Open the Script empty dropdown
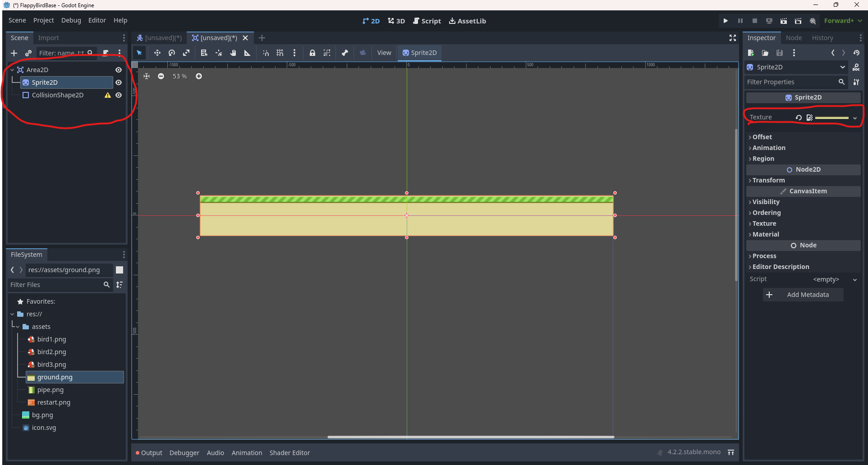 tap(834, 279)
